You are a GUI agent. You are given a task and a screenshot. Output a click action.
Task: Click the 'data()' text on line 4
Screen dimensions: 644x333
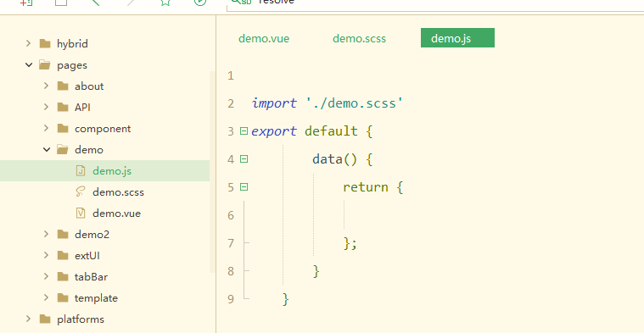[x=335, y=159]
